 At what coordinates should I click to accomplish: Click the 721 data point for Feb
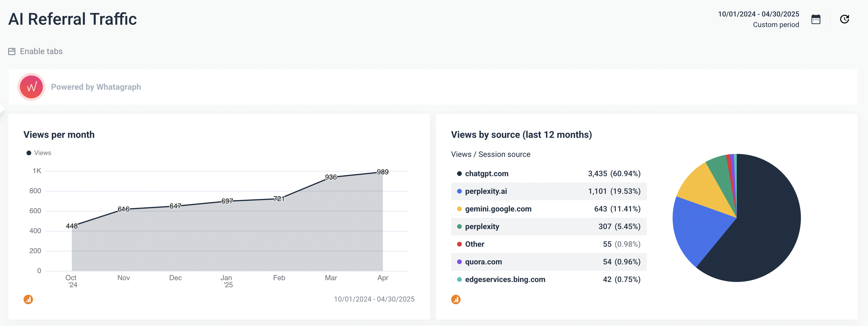tap(279, 199)
